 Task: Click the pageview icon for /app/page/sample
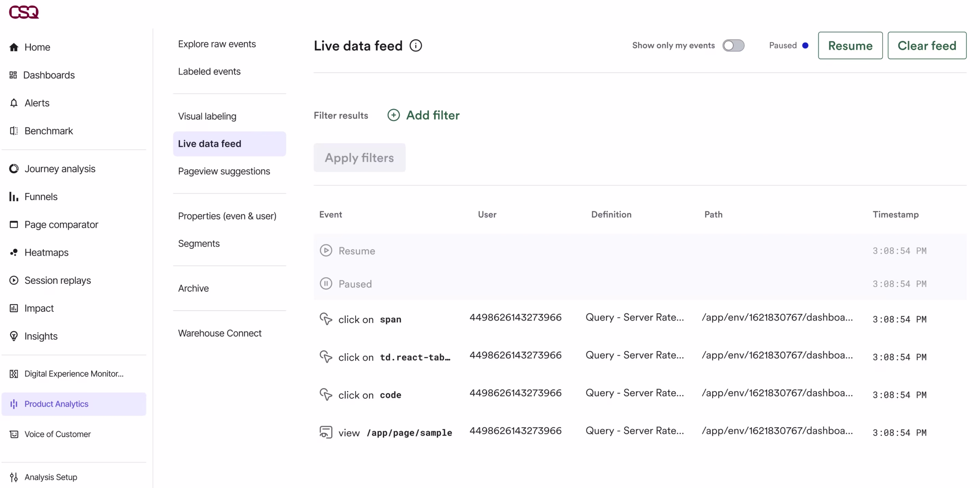tap(326, 432)
